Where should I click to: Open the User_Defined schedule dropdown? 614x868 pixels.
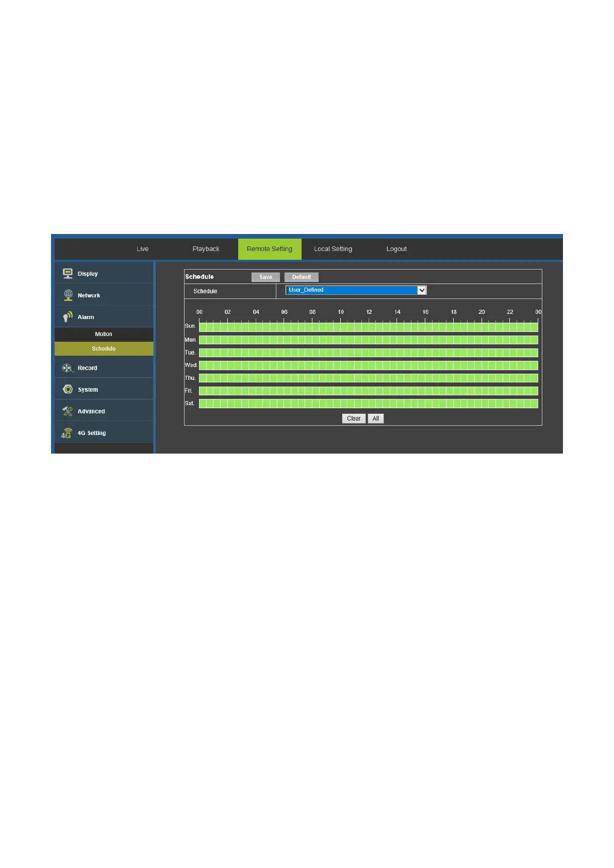pos(356,290)
